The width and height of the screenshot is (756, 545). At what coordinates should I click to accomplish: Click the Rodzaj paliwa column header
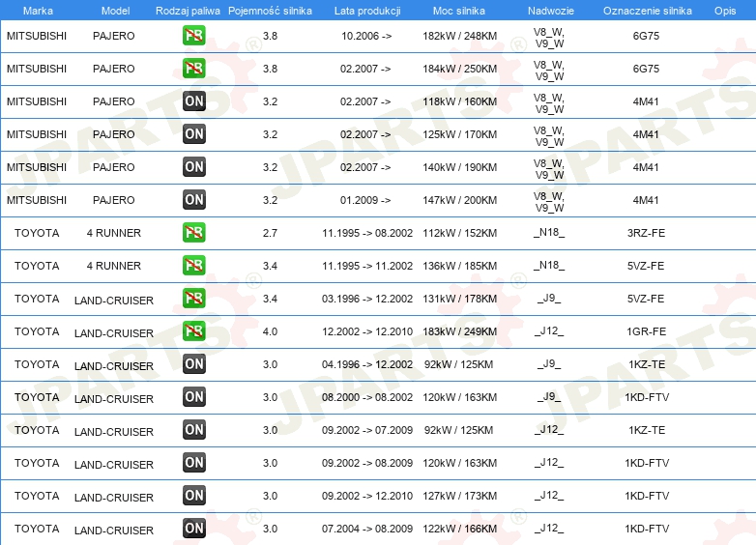pyautogui.click(x=188, y=11)
